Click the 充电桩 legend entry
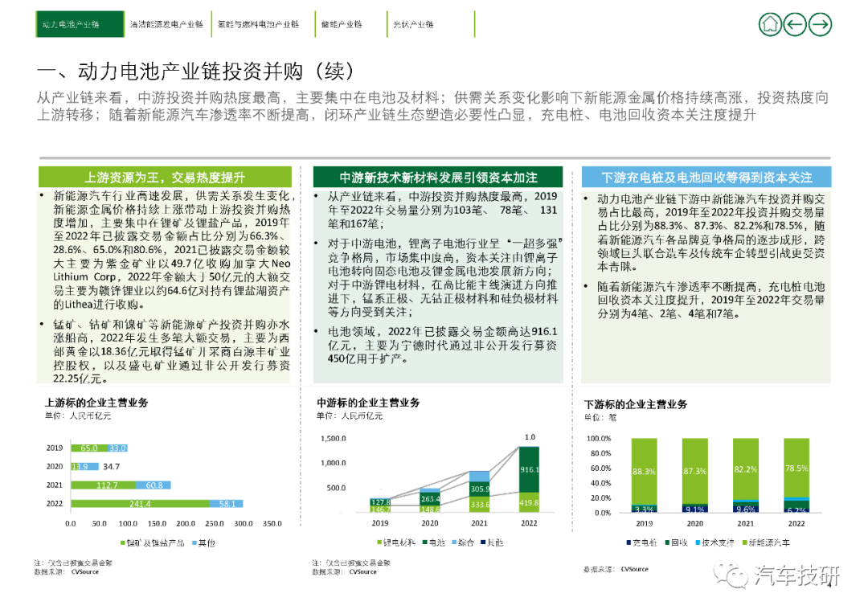 (x=641, y=542)
